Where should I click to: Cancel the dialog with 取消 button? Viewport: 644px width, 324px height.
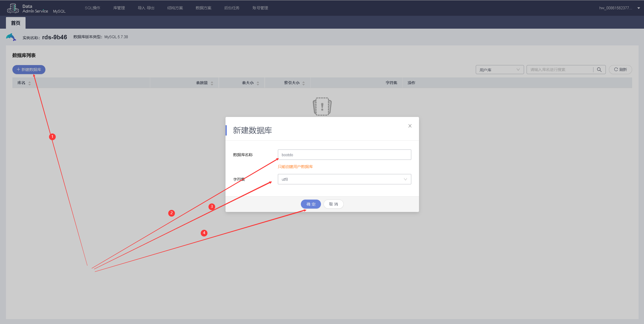333,204
